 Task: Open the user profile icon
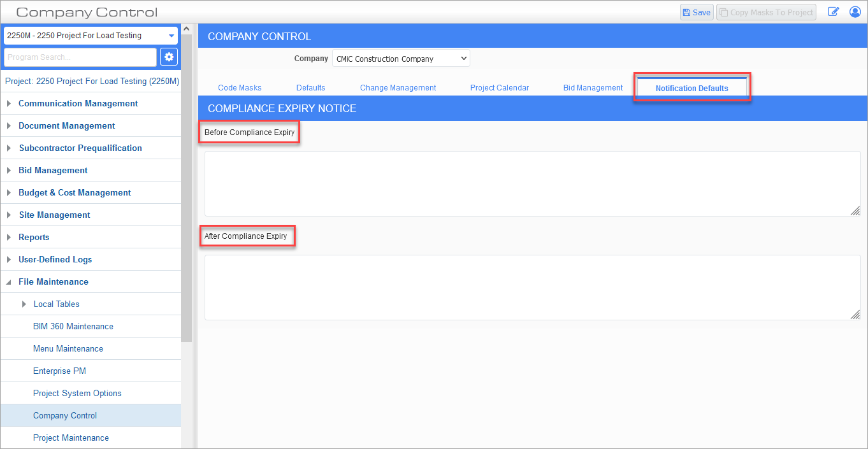(x=855, y=12)
